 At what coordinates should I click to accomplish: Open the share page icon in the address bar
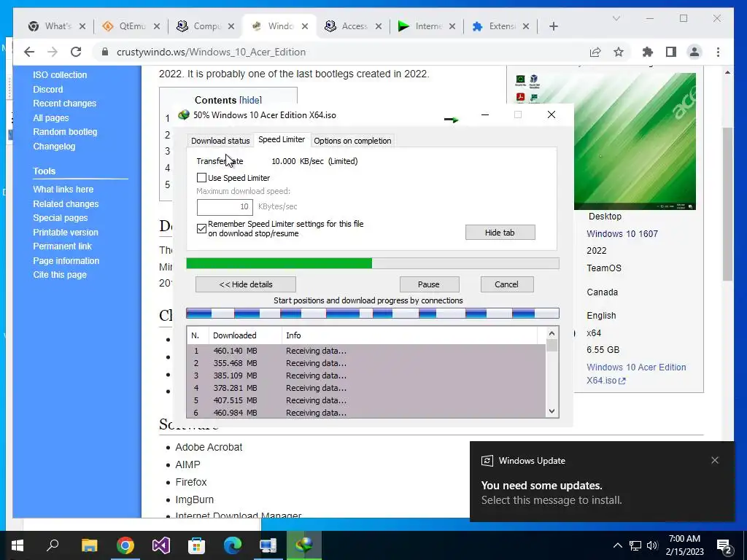click(595, 52)
